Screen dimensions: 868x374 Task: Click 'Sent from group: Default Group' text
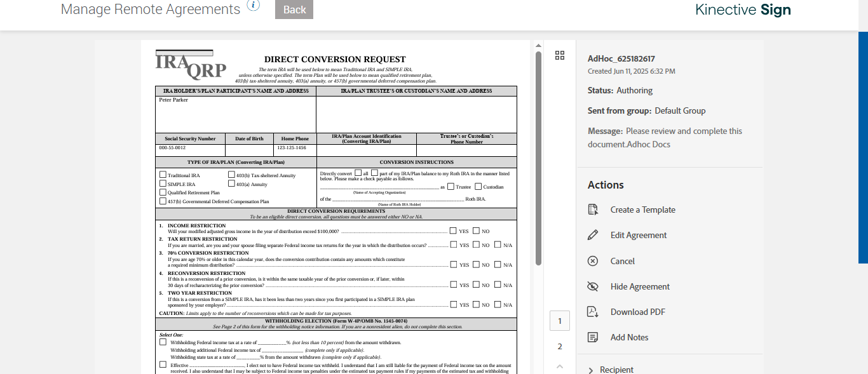[647, 110]
